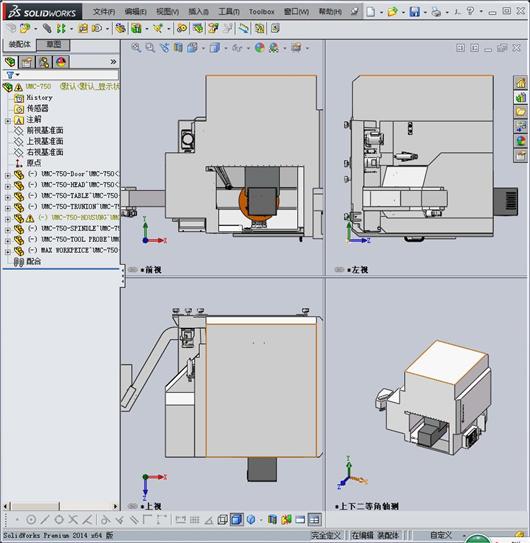Open the 窗口(W) menu
The image size is (530, 543).
(x=296, y=12)
